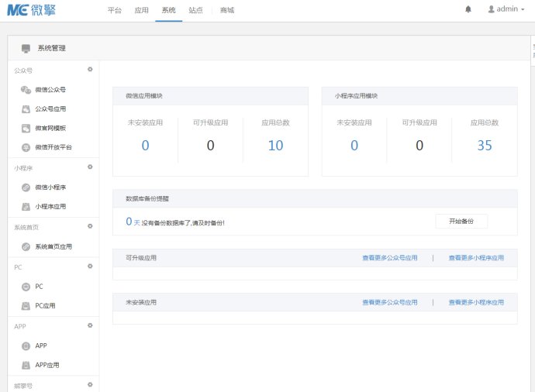Viewport: 535px width, 392px height.
Task: Click the 应用总数 label in 小程序应用模块
Action: tap(485, 122)
